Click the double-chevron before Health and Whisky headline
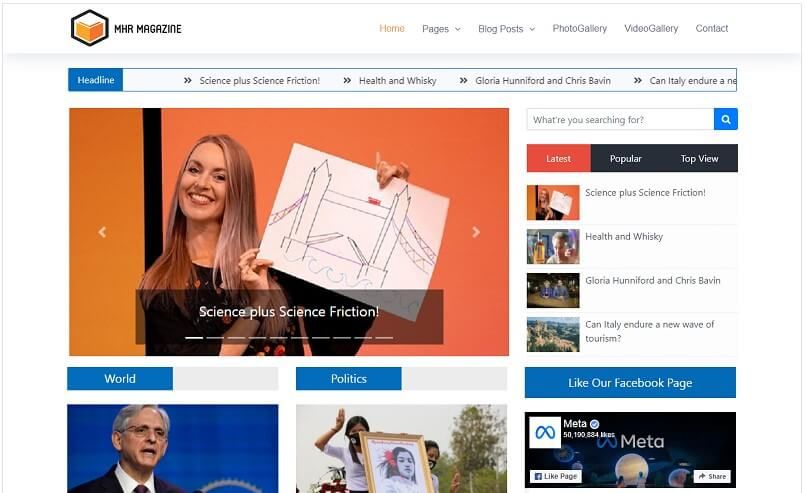Image resolution: width=806 pixels, height=493 pixels. [347, 81]
